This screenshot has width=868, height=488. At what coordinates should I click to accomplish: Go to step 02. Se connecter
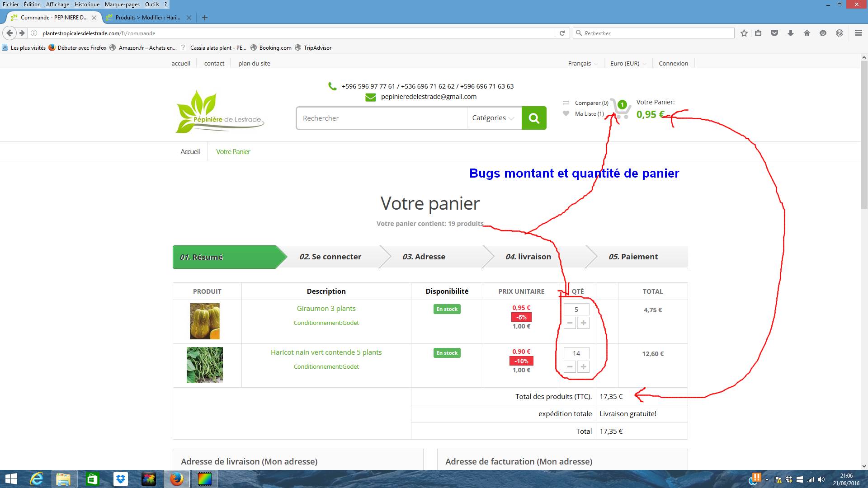click(330, 257)
